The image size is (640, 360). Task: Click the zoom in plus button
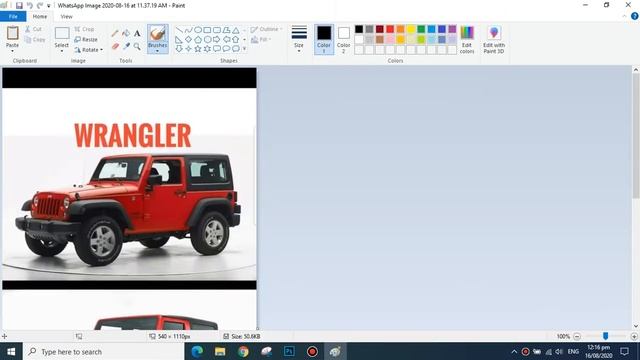point(634,336)
